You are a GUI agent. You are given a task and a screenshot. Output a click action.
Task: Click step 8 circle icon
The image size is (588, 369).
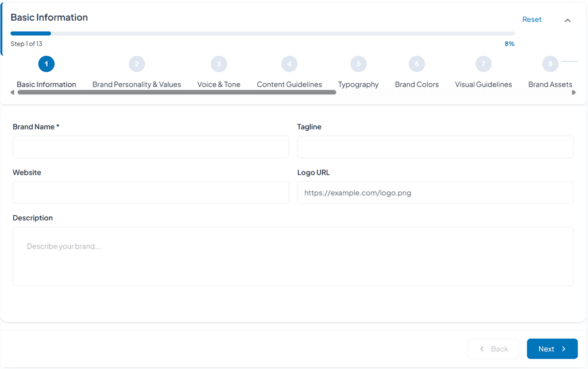pos(550,64)
